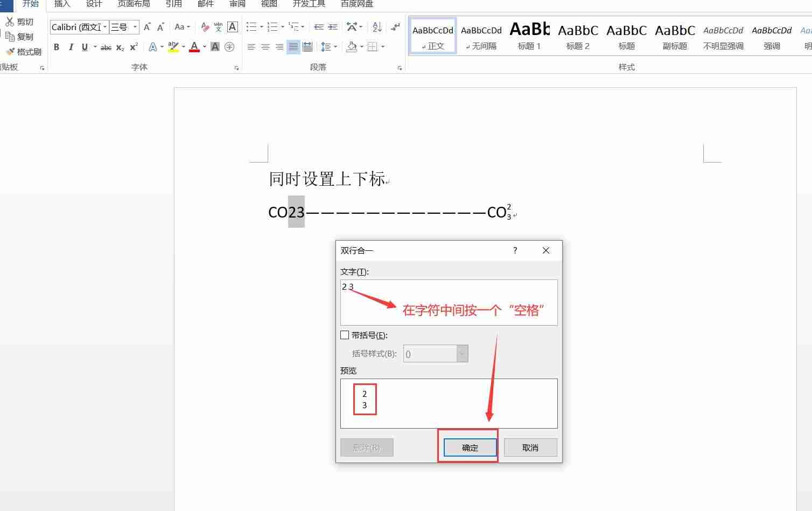Apply superscript formatting

133,47
